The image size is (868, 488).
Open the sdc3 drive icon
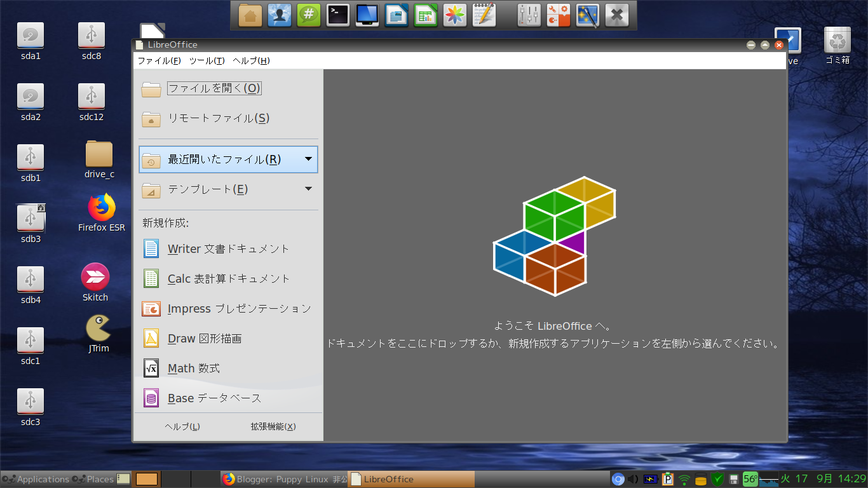(x=31, y=402)
